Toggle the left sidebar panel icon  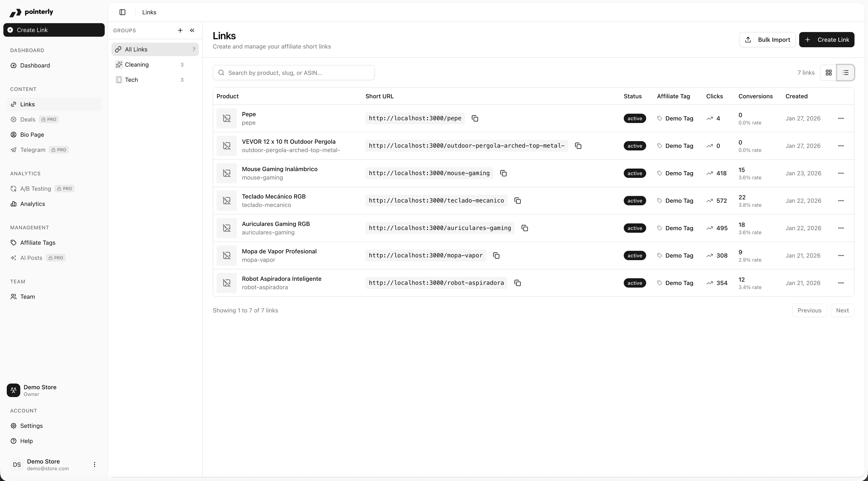pos(122,12)
